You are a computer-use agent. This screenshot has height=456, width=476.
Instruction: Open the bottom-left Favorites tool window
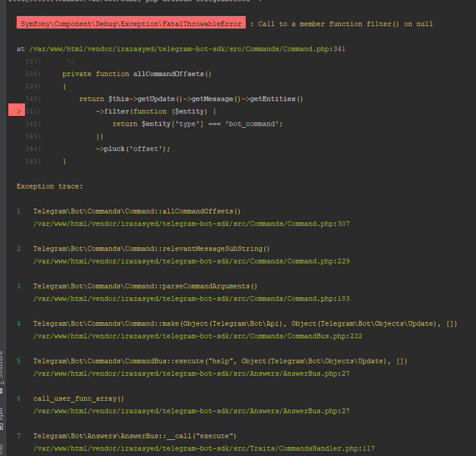click(3, 449)
